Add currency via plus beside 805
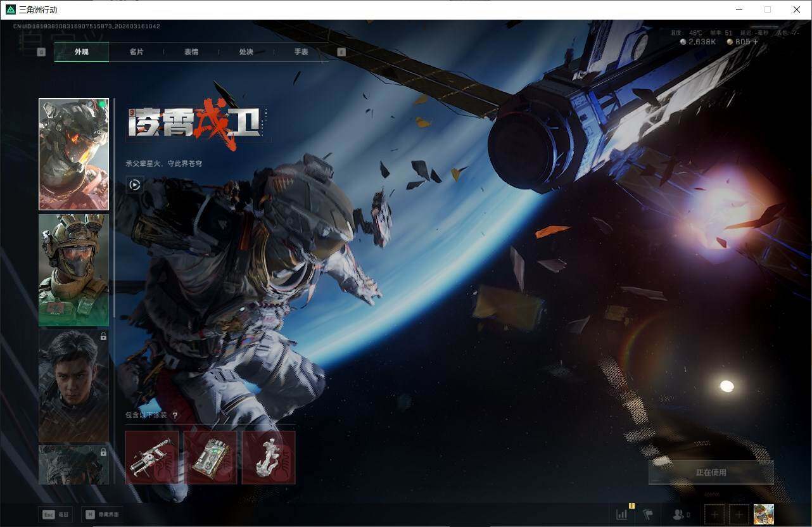This screenshot has height=527, width=812. pyautogui.click(x=755, y=42)
